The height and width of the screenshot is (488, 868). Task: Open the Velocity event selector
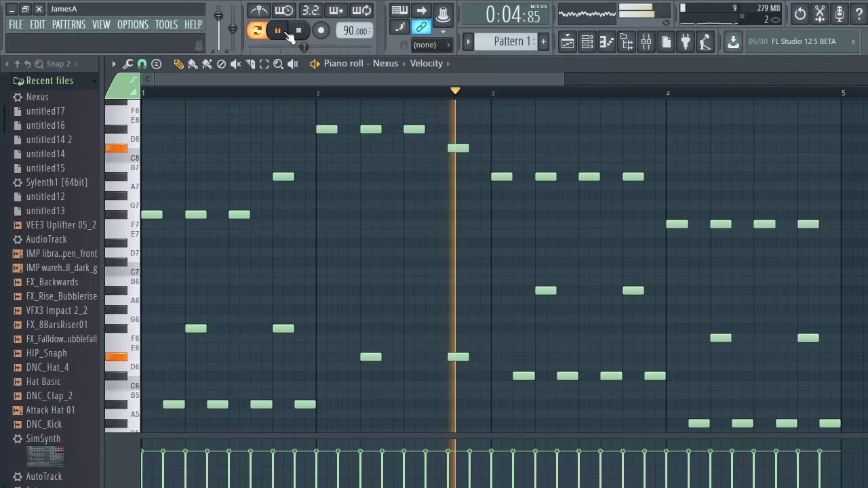(x=426, y=63)
